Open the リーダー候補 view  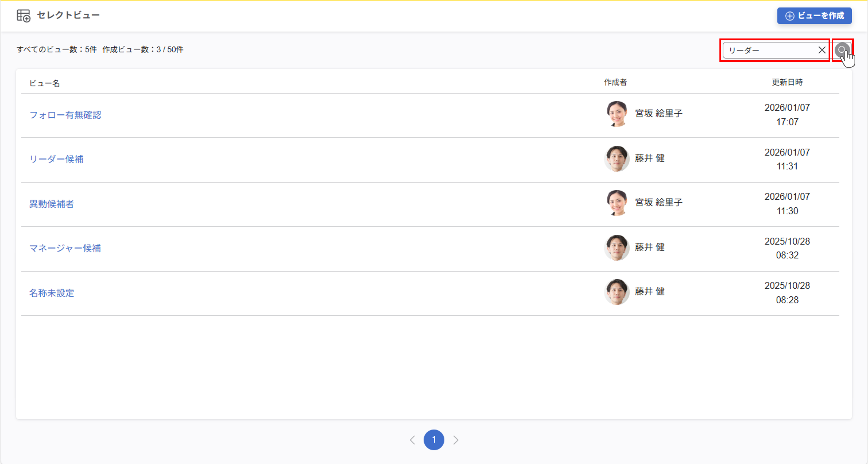[56, 159]
